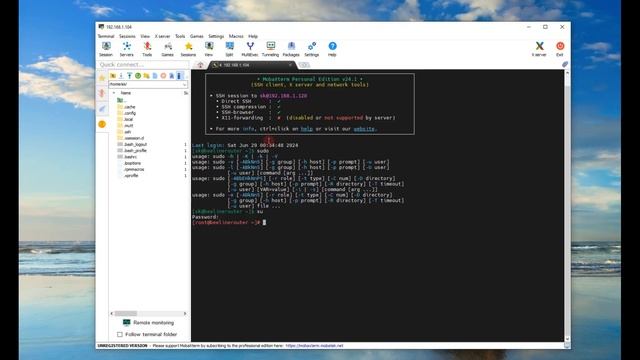The image size is (640, 360).
Task: Click the SFTP download arrow icon
Action: click(x=121, y=76)
